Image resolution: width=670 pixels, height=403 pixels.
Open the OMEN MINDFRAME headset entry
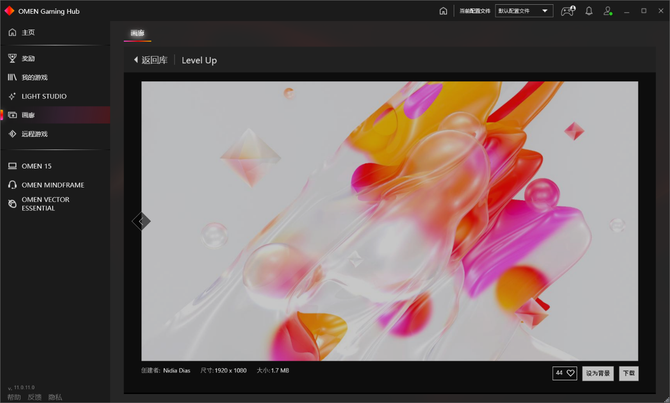[55, 185]
